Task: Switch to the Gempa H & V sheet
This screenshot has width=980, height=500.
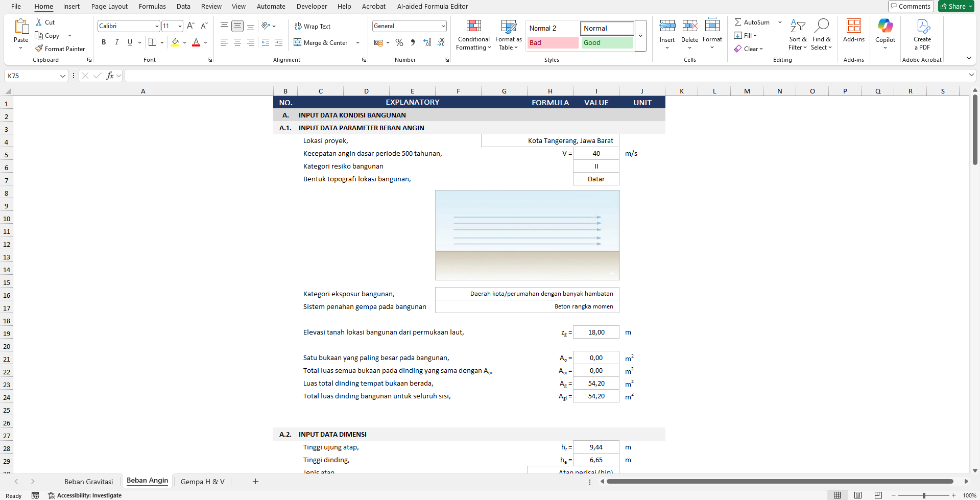Action: (x=202, y=482)
